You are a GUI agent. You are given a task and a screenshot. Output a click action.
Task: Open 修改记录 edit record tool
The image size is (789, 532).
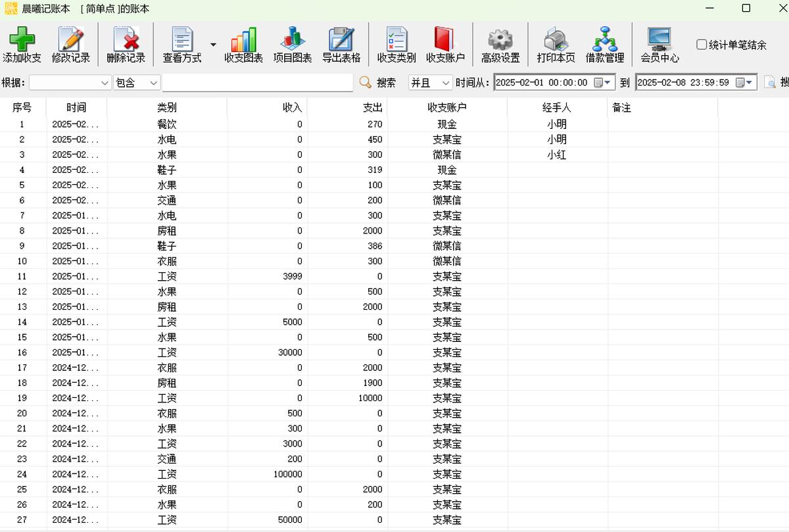(71, 39)
